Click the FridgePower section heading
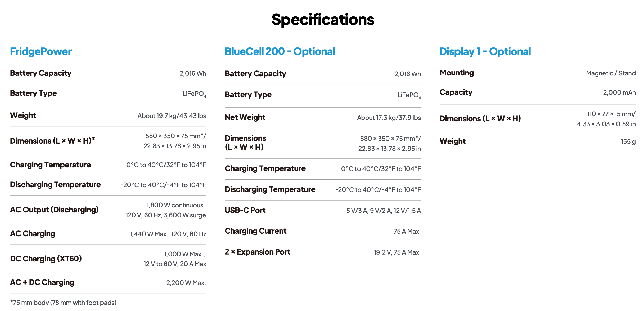644x311 pixels. pyautogui.click(x=41, y=51)
